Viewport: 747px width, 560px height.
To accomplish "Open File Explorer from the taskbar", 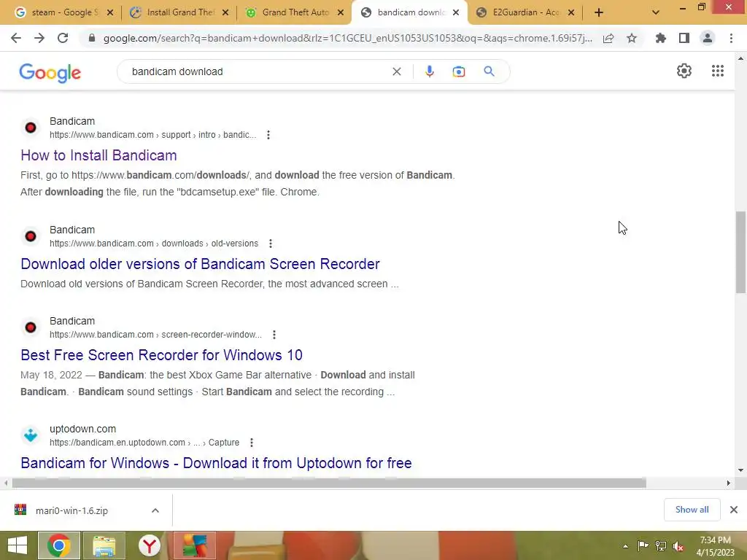I will point(104,545).
